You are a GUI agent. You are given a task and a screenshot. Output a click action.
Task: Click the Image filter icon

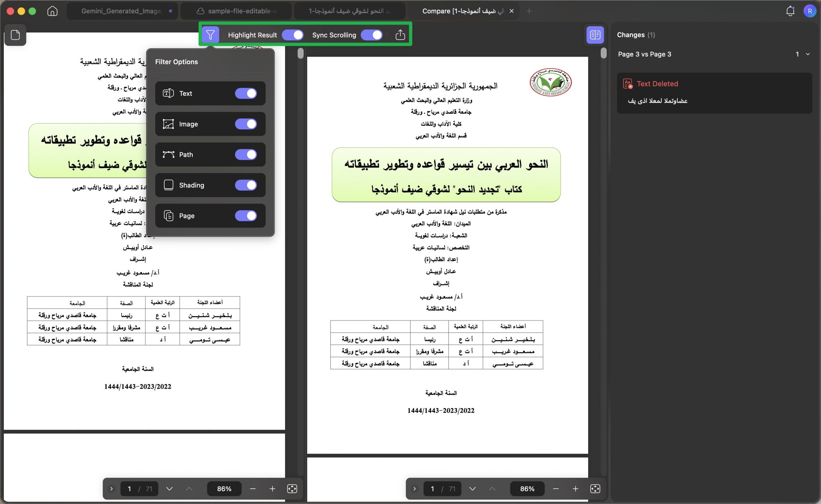pos(168,124)
